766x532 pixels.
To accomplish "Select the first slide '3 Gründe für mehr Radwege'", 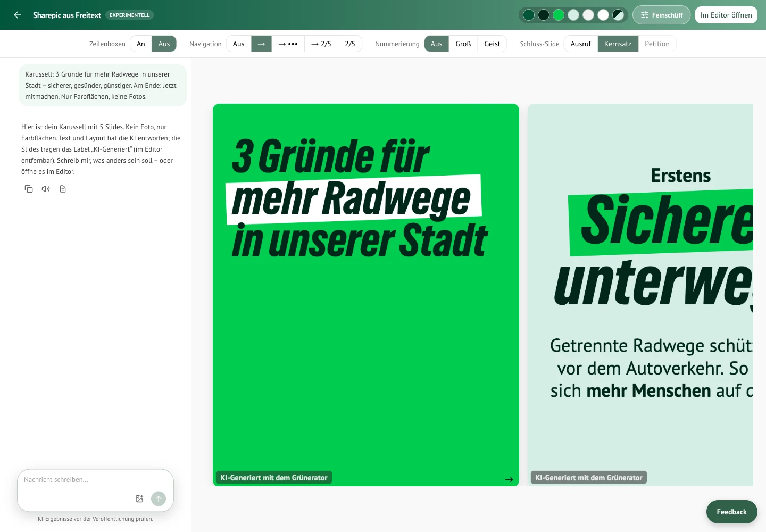I will point(366,295).
